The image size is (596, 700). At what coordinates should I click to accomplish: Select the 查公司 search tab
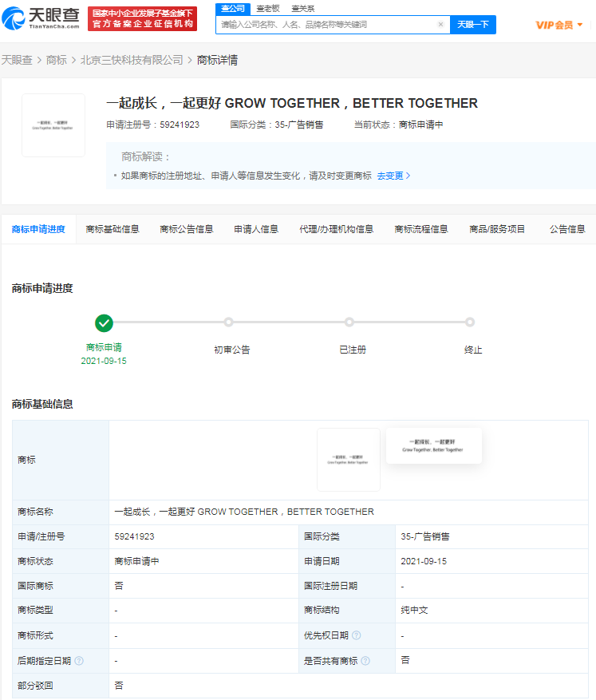(233, 9)
